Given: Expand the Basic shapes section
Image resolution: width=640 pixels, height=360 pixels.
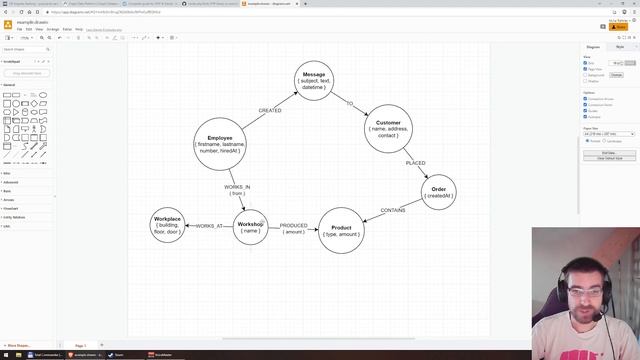Looking at the screenshot, I should tap(7, 191).
